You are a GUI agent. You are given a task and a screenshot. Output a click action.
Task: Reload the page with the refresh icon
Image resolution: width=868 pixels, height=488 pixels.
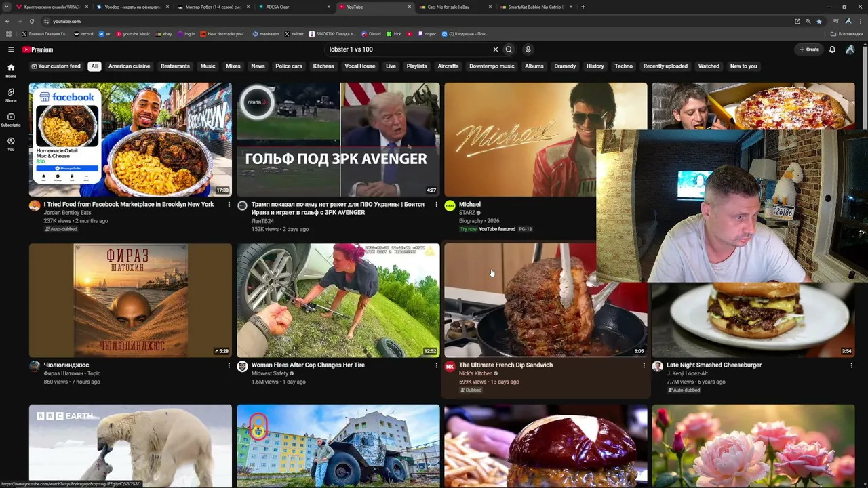[31, 21]
